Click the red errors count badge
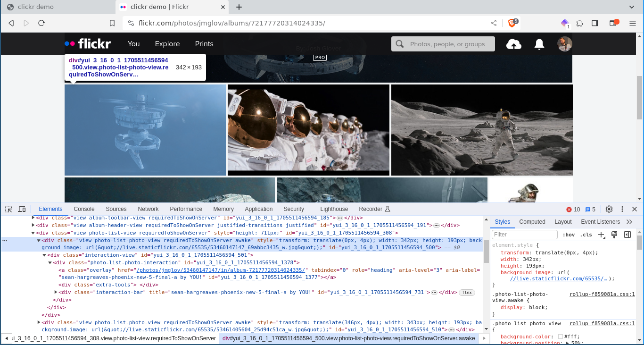The width and height of the screenshot is (644, 345). pos(573,209)
